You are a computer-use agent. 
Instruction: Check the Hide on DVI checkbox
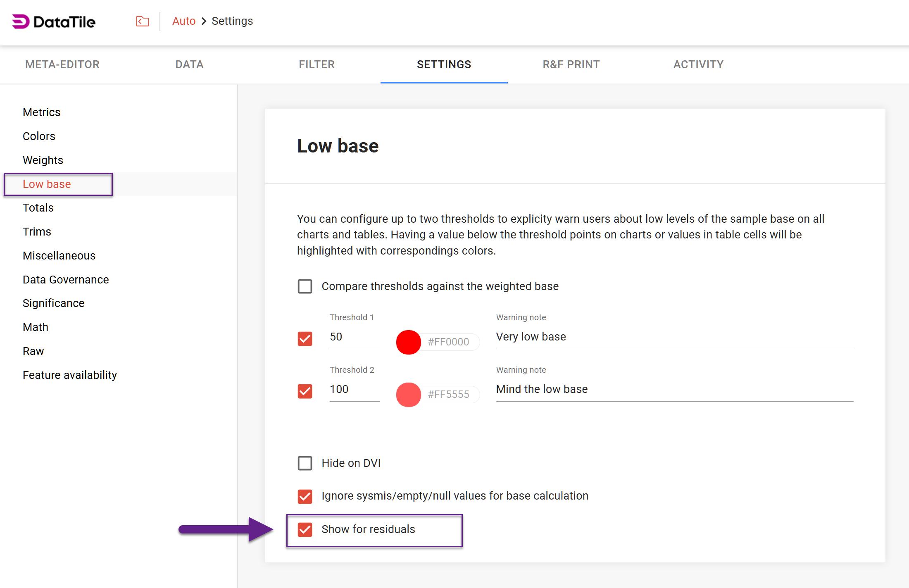click(x=305, y=463)
